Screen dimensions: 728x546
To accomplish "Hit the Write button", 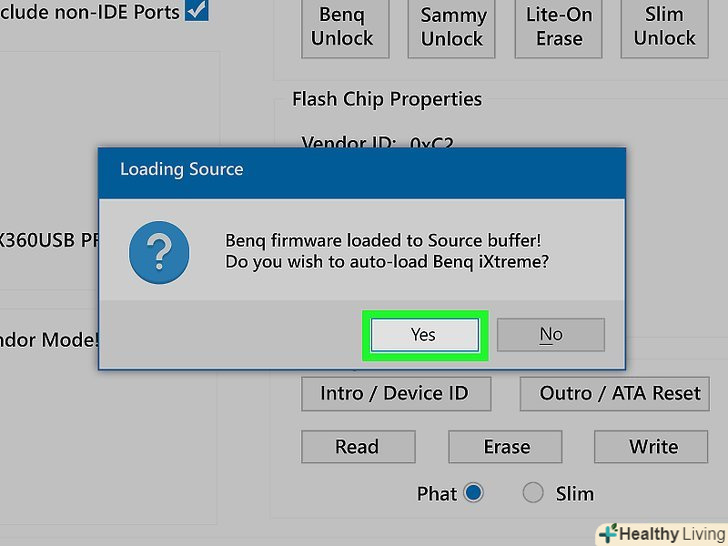I will [653, 447].
